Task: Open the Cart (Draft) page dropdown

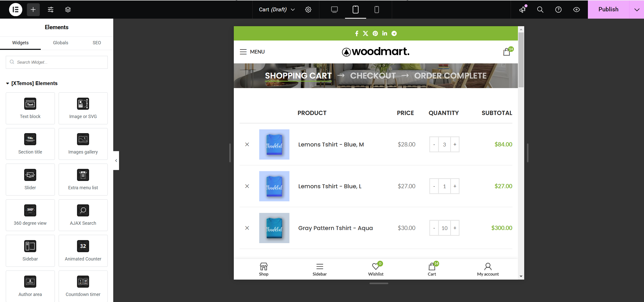Action: coord(276,9)
